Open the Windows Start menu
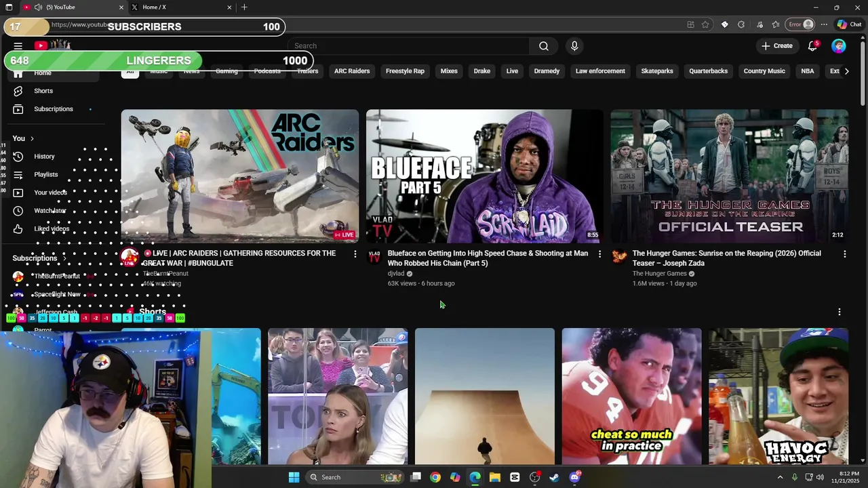The width and height of the screenshot is (868, 488). coord(294,477)
